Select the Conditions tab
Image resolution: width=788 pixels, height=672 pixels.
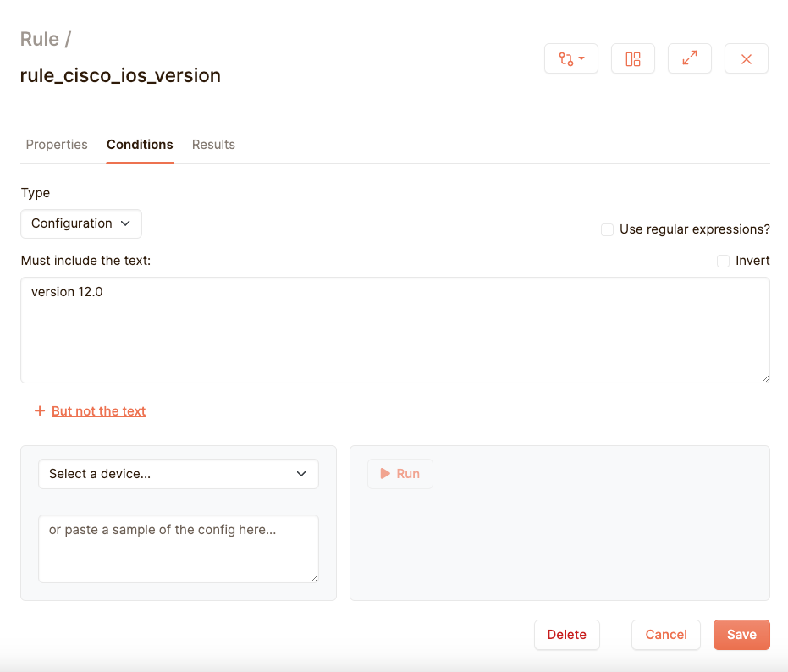click(x=140, y=145)
